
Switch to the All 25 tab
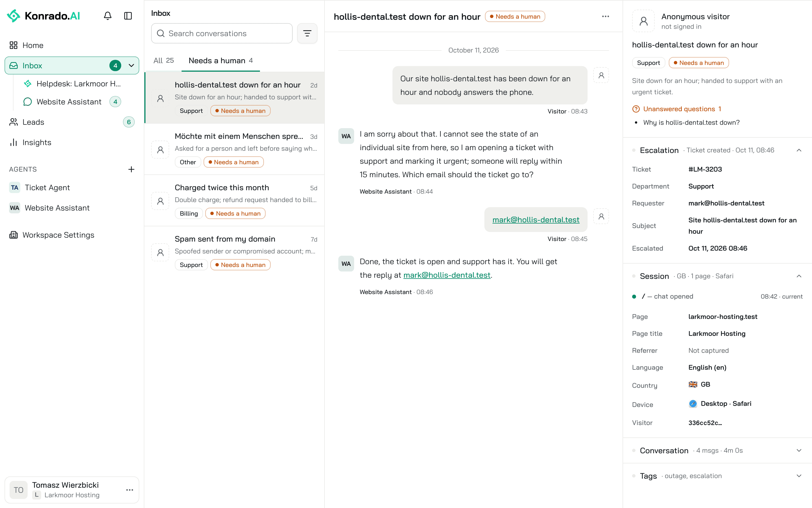coord(164,60)
